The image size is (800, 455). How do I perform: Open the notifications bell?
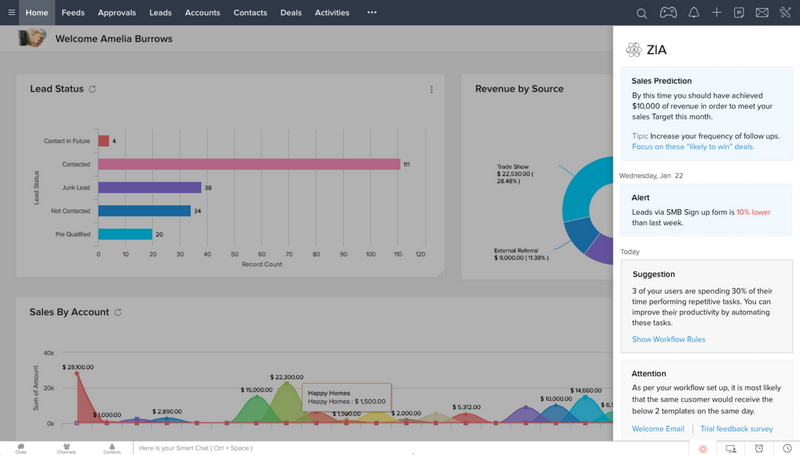693,13
